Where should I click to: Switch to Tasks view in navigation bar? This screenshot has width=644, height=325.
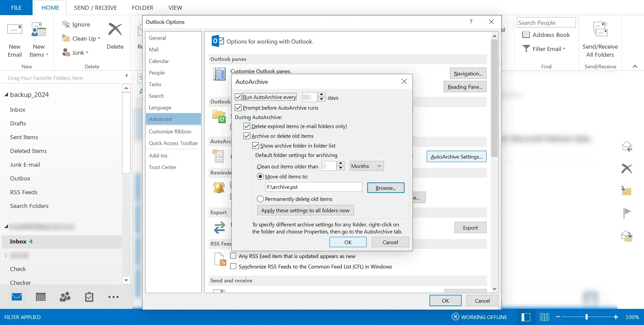(x=89, y=297)
